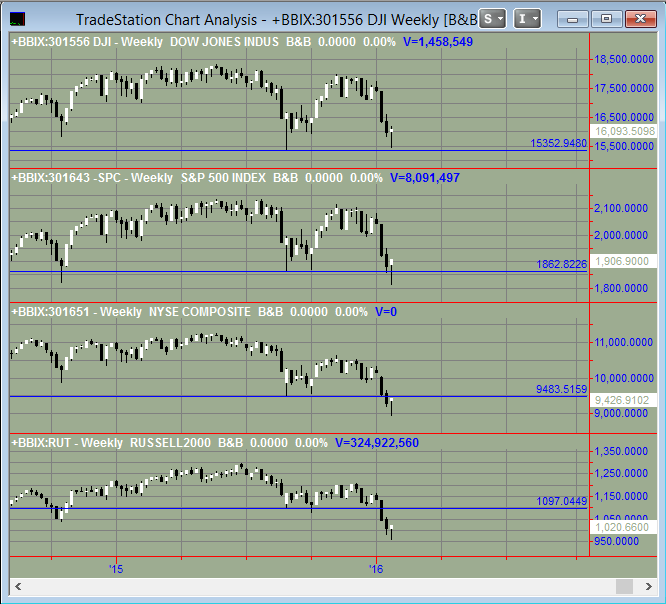The width and height of the screenshot is (666, 604).
Task: Click the 9483.5159 horizontal line label
Action: pos(561,389)
